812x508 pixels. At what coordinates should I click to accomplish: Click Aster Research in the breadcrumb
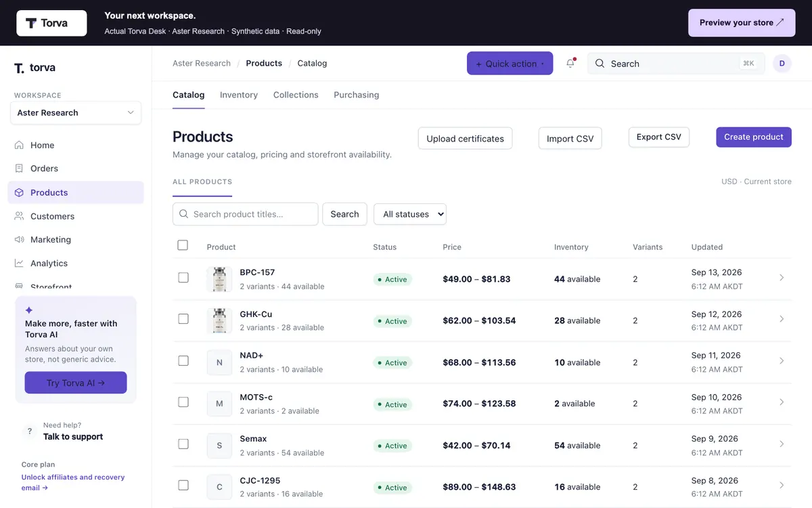202,63
